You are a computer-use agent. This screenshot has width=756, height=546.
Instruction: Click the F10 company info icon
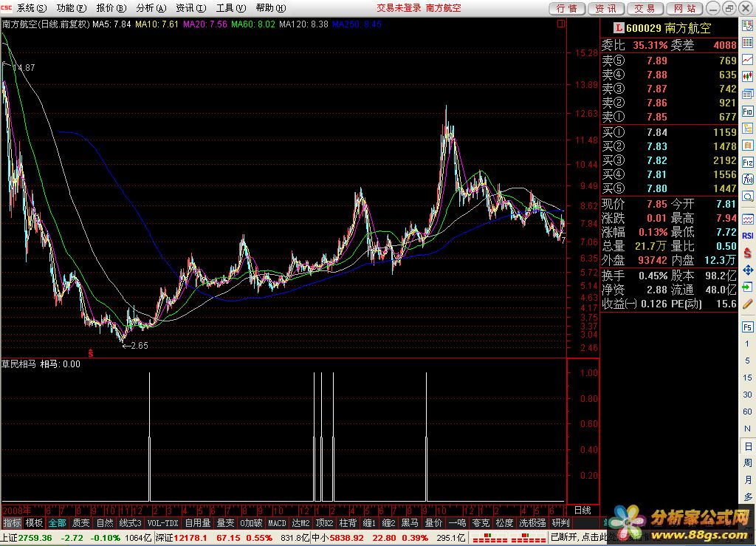coord(747,112)
